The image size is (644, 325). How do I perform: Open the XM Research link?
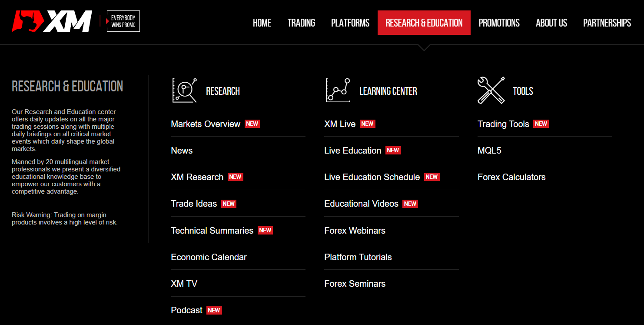tap(197, 177)
